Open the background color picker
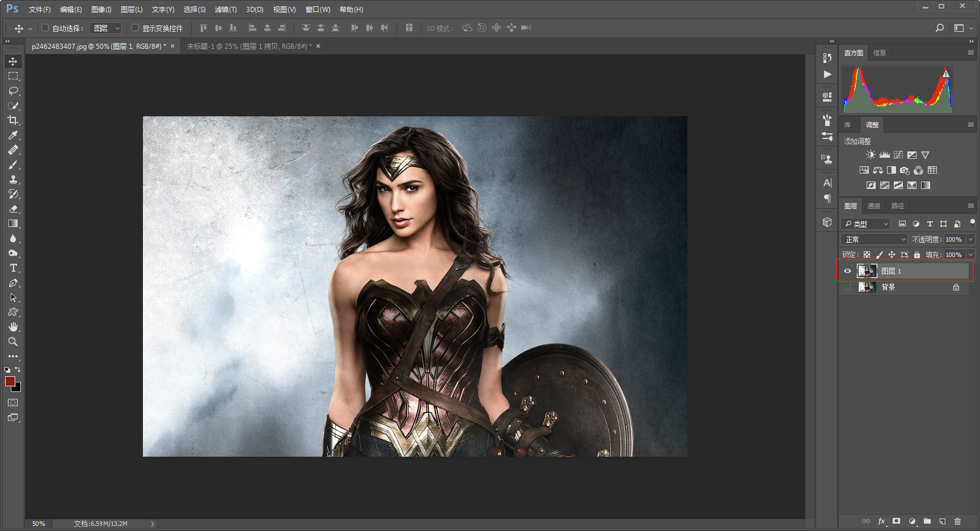 coord(18,389)
